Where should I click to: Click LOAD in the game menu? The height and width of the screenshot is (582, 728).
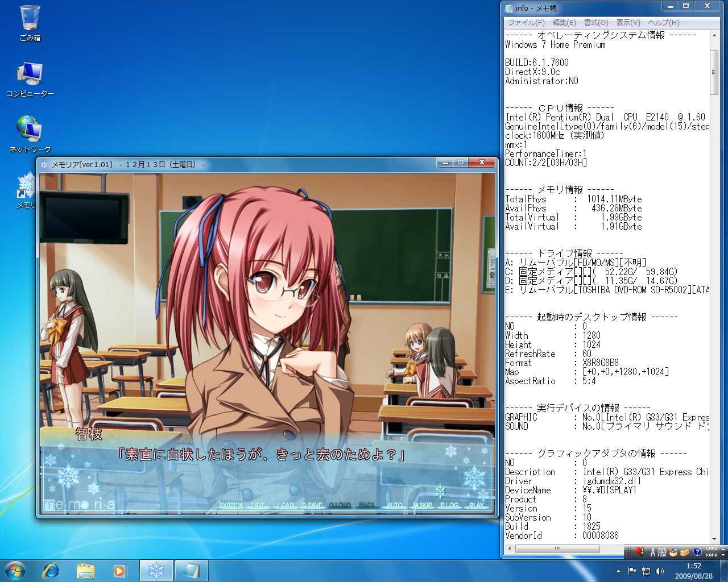pos(286,505)
